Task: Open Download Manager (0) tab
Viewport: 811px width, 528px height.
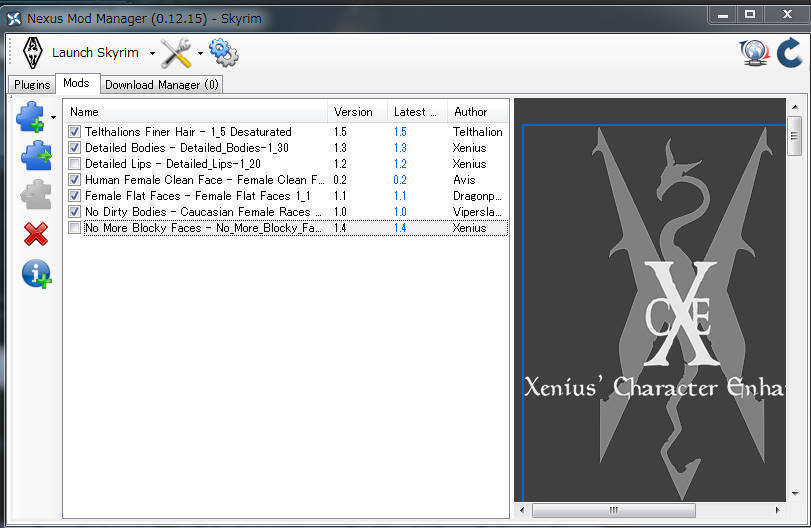Action: [x=161, y=84]
